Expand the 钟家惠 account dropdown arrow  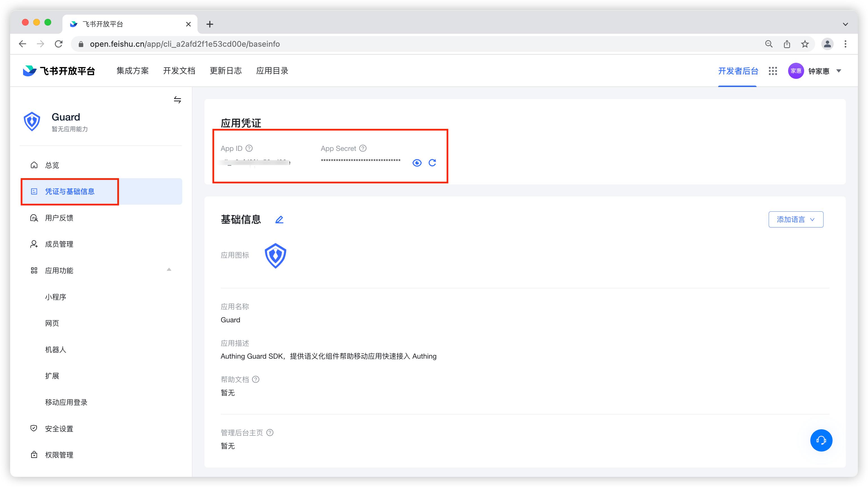pos(839,71)
